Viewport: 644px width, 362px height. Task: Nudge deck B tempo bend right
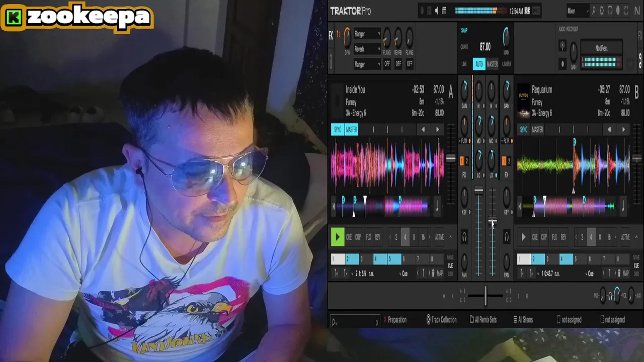pos(623,130)
